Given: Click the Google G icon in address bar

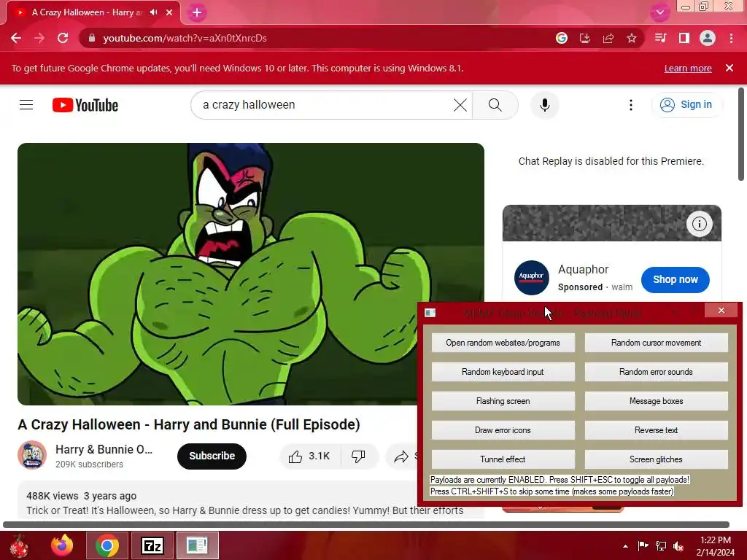Looking at the screenshot, I should point(562,38).
